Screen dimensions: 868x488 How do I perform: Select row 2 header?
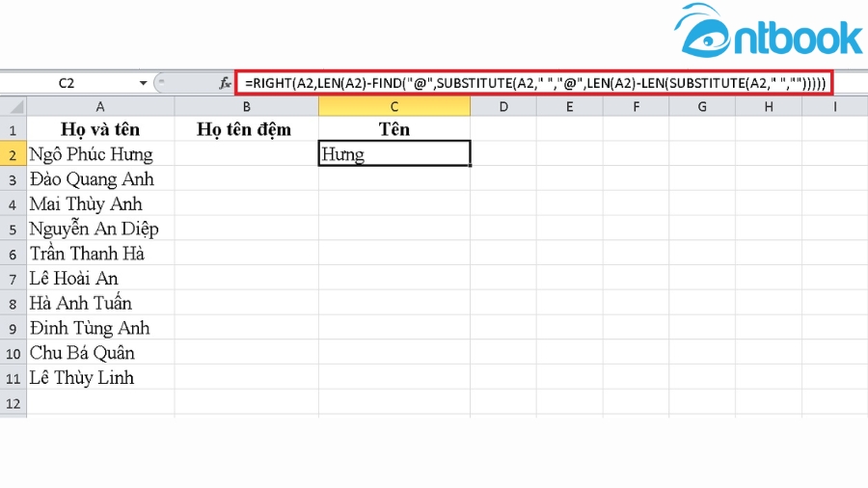(14, 154)
